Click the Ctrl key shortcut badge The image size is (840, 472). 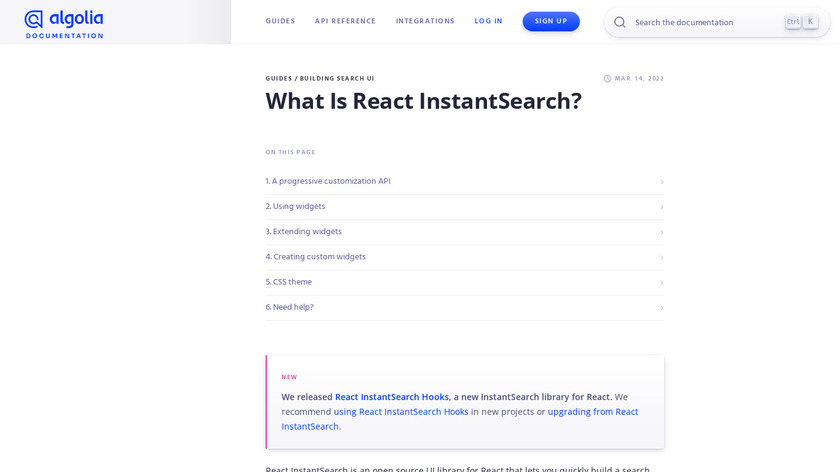(x=793, y=21)
